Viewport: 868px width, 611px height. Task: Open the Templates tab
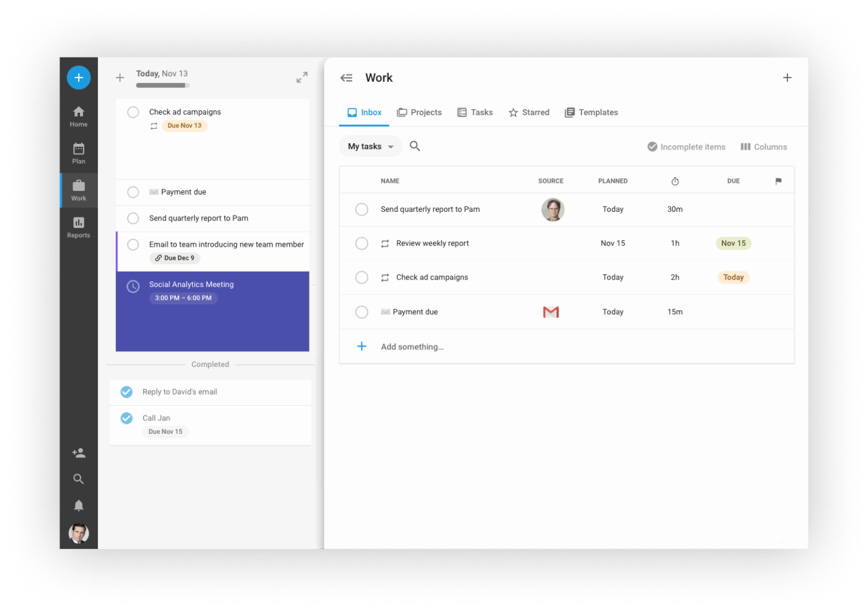click(x=591, y=112)
